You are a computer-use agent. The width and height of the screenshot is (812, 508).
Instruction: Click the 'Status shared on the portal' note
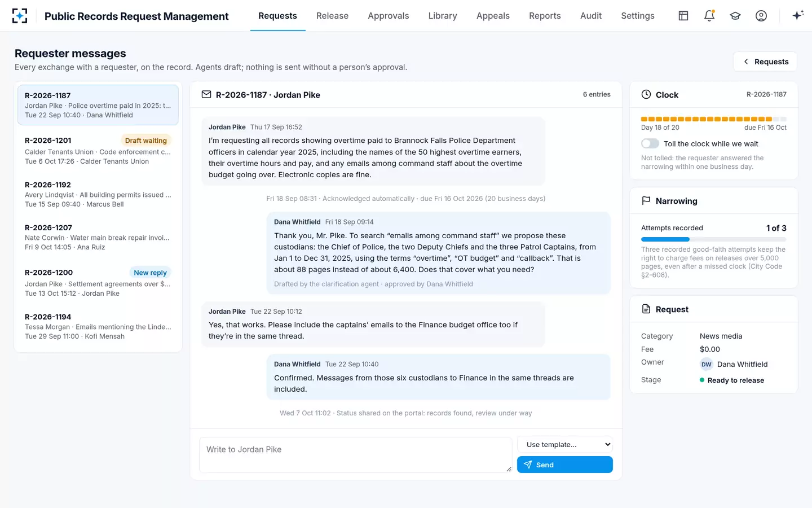(x=406, y=413)
